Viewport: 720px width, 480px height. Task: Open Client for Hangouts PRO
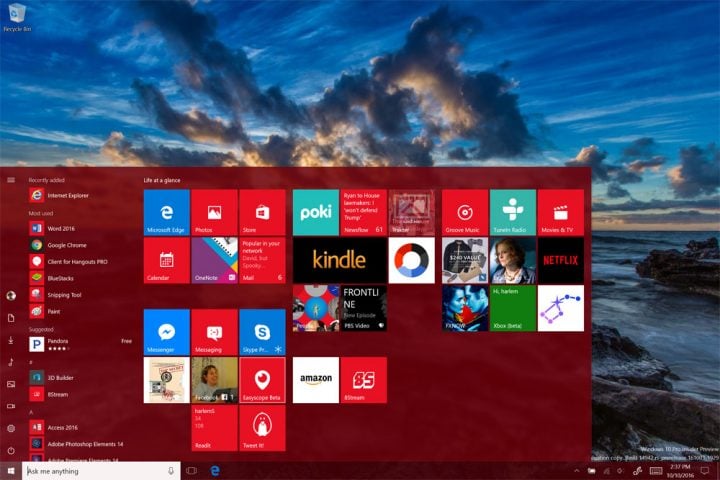pos(81,261)
